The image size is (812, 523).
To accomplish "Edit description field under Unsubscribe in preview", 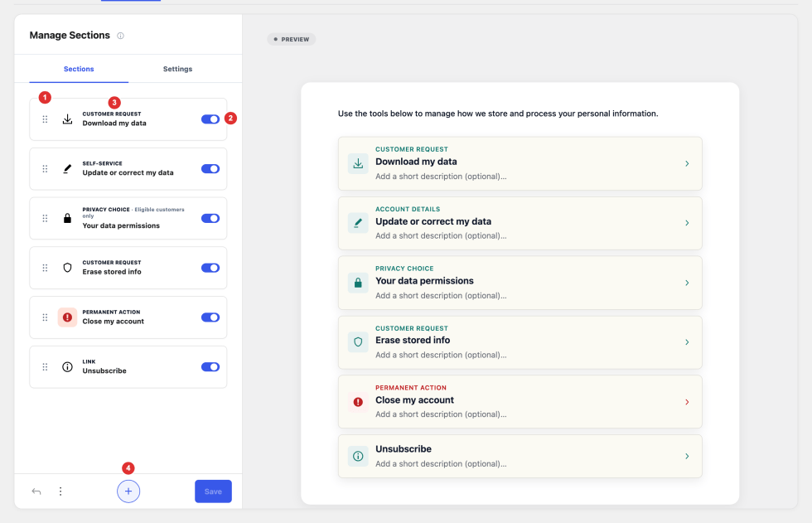I will [x=441, y=463].
